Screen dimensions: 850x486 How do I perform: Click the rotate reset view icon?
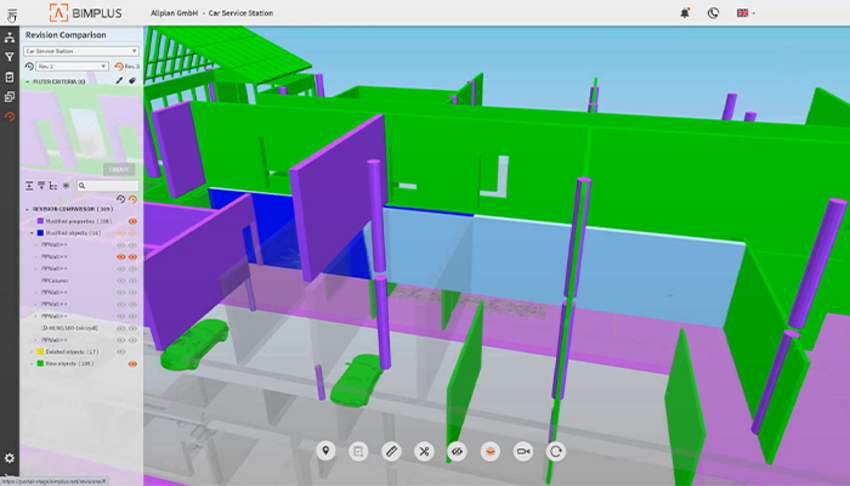coord(555,452)
